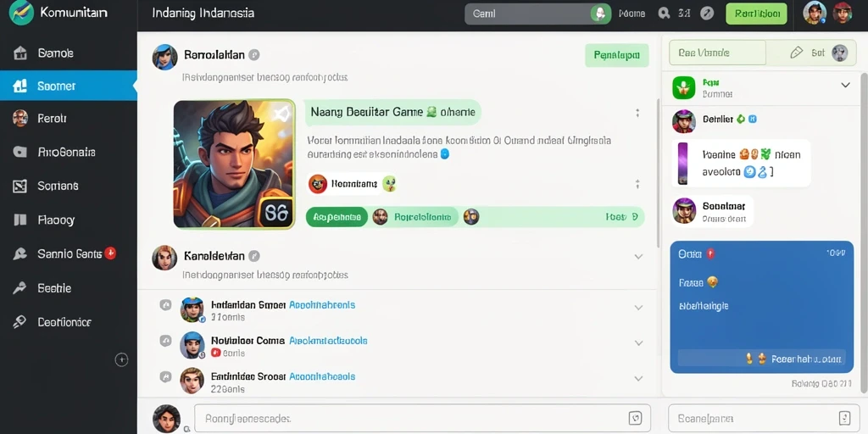This screenshot has height=434, width=868.
Task: Click the Komunitain logo icon
Action: [21, 12]
